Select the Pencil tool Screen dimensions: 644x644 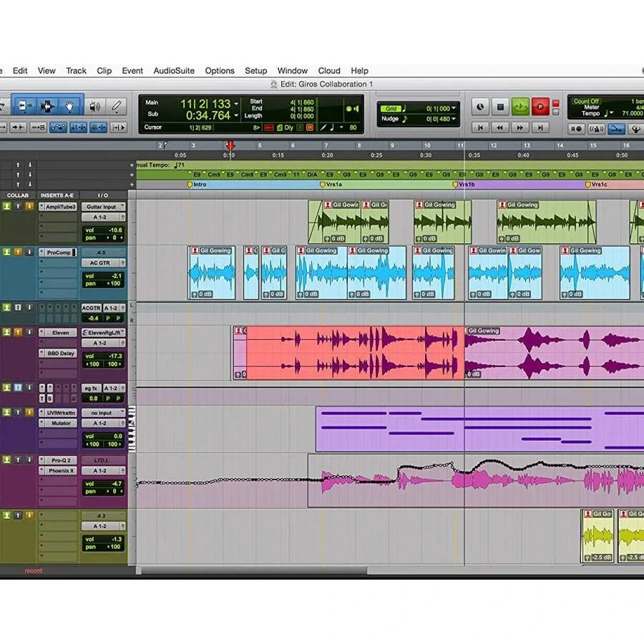117,107
